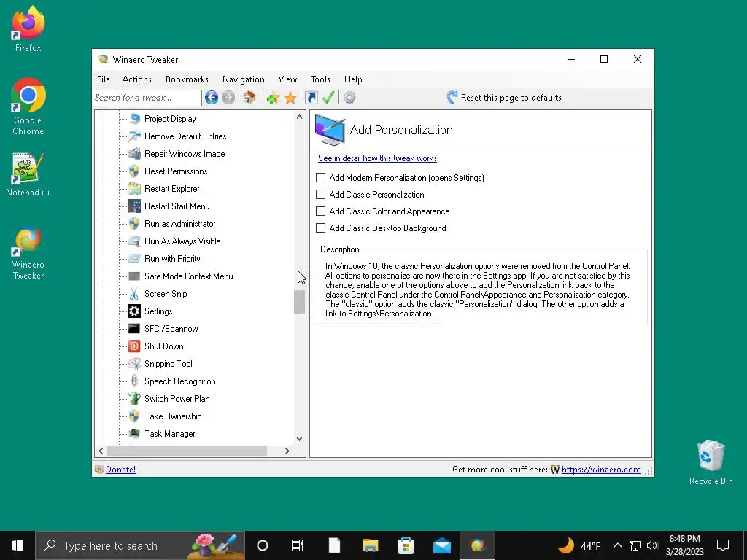Viewport: 747px width, 560px height.
Task: Click the create shortcut arrow toolbar icon
Action: [311, 98]
